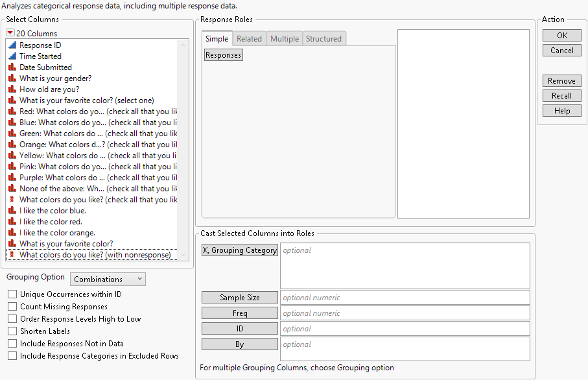Click the continuous data icon beside Response ID
588x380 pixels.
(12, 45)
